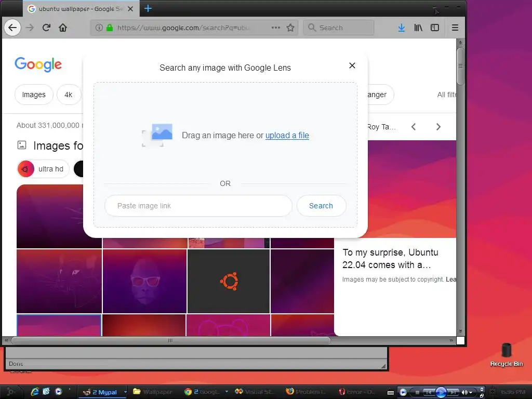
Task: Select the ultra hd suggestion chip
Action: click(43, 169)
